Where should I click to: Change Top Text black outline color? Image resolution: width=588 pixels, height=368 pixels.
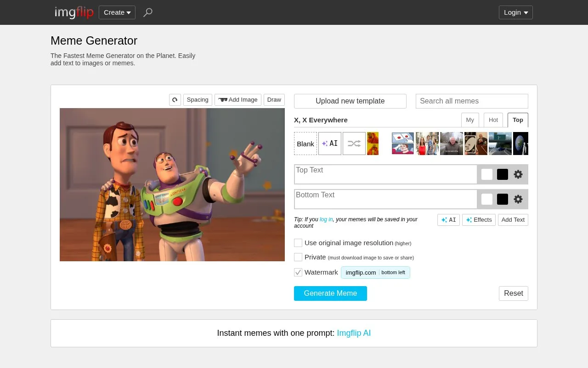503,174
